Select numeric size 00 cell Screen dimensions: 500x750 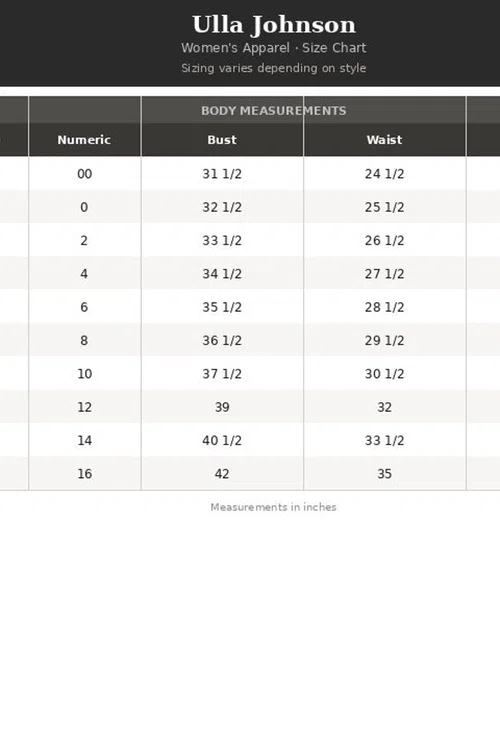pyautogui.click(x=85, y=174)
